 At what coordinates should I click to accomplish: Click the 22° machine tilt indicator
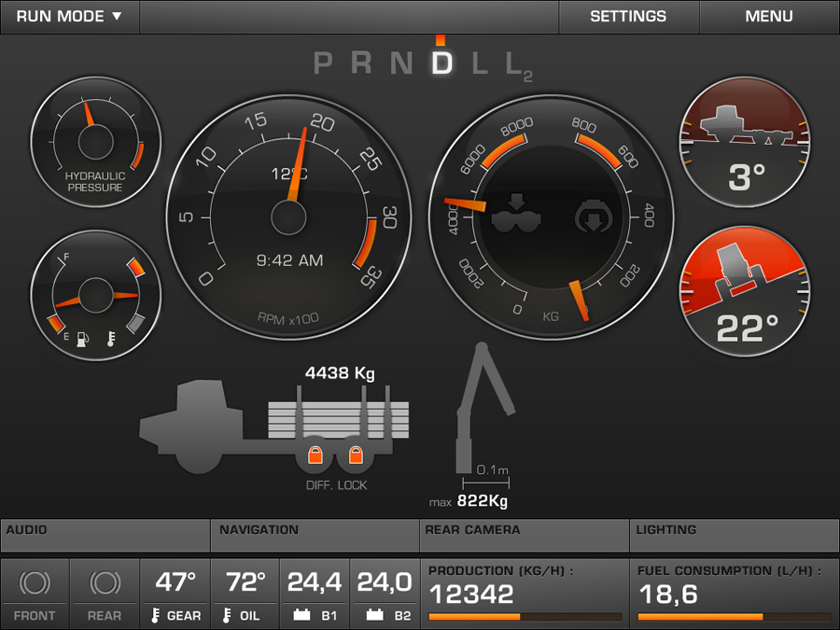744,289
